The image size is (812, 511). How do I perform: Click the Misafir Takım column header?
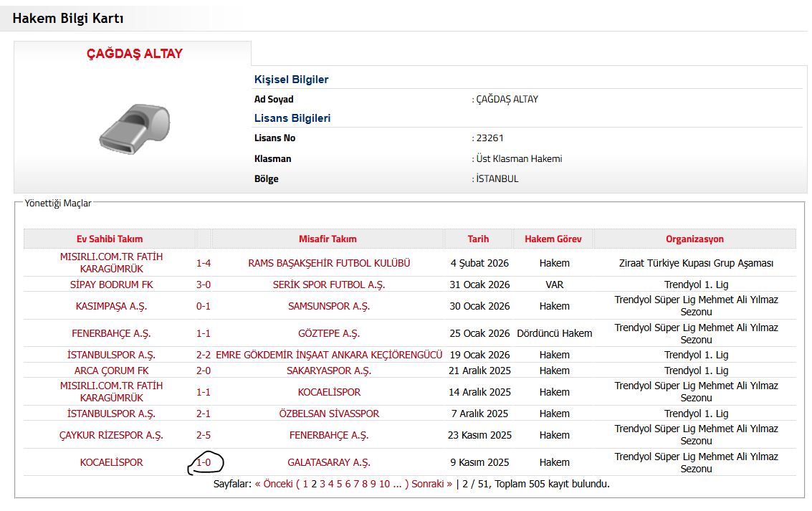click(328, 239)
